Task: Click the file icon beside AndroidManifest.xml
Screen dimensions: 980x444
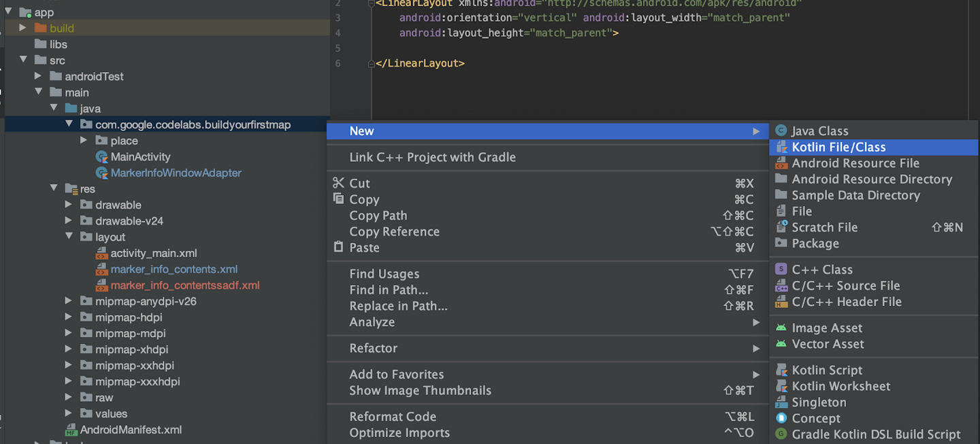Action: [70, 430]
